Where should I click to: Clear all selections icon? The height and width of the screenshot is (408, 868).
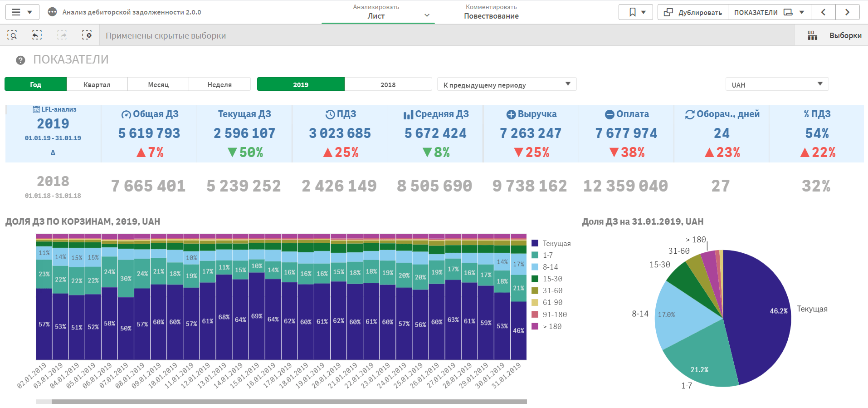click(x=87, y=35)
